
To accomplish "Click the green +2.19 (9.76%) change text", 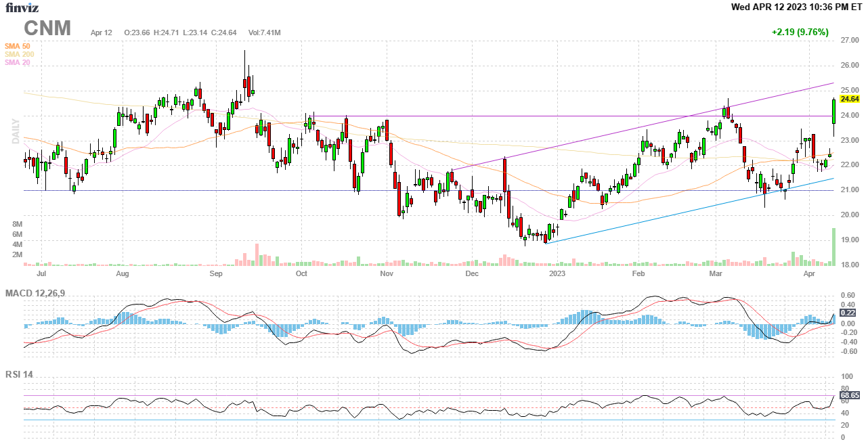I will [800, 32].
